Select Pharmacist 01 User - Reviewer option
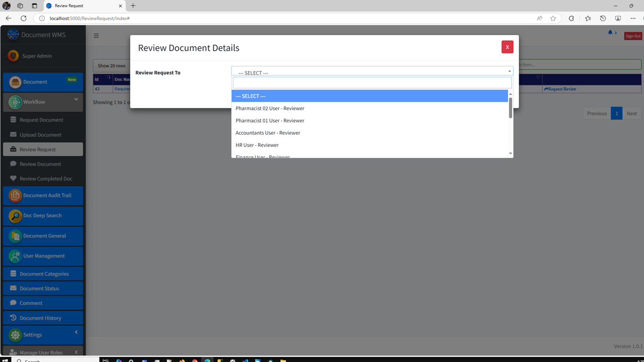Image resolution: width=644 pixels, height=362 pixels. 270,120
